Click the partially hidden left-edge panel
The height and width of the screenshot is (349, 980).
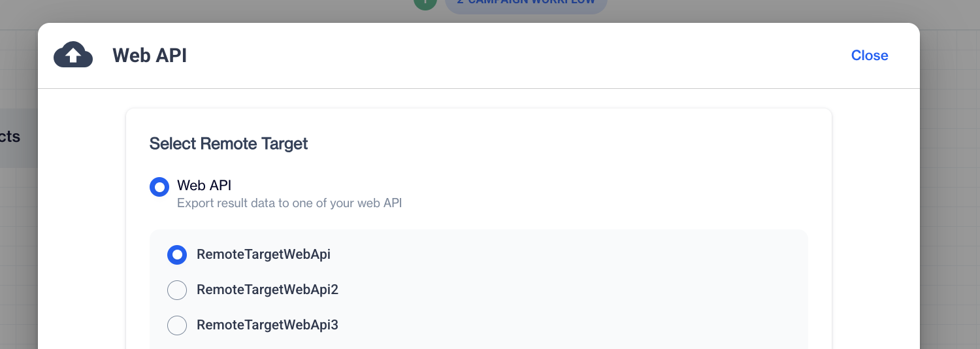14,137
